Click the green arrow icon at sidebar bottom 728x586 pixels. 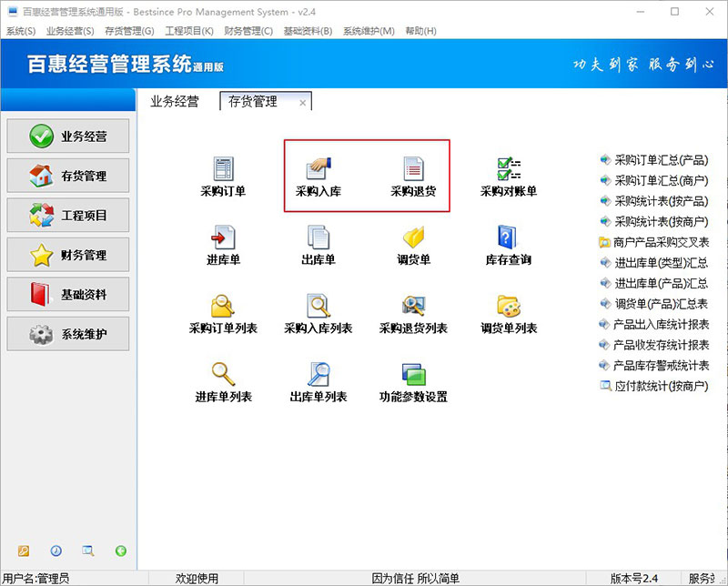point(121,551)
